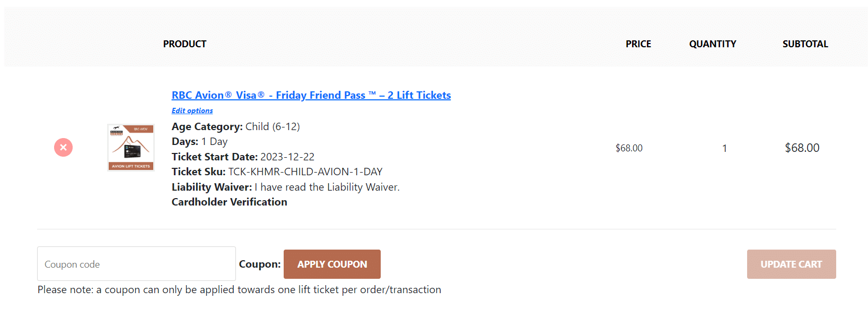This screenshot has height=325, width=868.
Task: Click the Price column header
Action: click(638, 44)
